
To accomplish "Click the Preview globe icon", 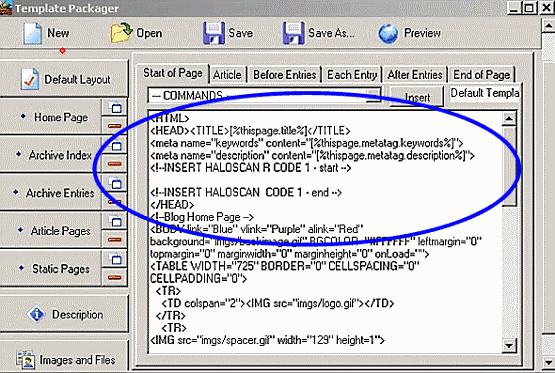I will 388,34.
